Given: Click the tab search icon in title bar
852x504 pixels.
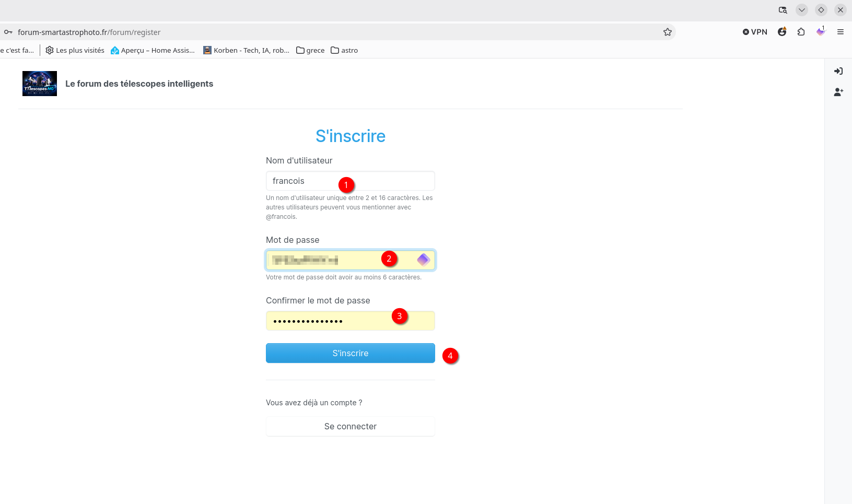Looking at the screenshot, I should [x=783, y=10].
